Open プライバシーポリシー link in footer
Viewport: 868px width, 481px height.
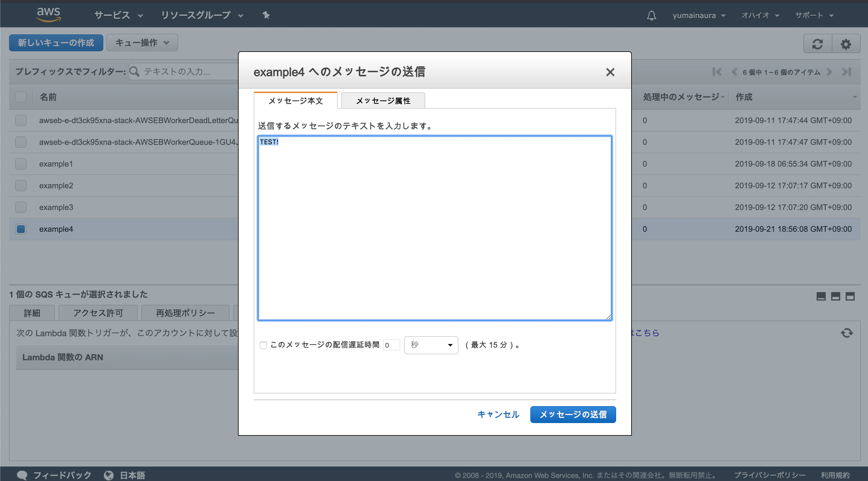click(770, 475)
